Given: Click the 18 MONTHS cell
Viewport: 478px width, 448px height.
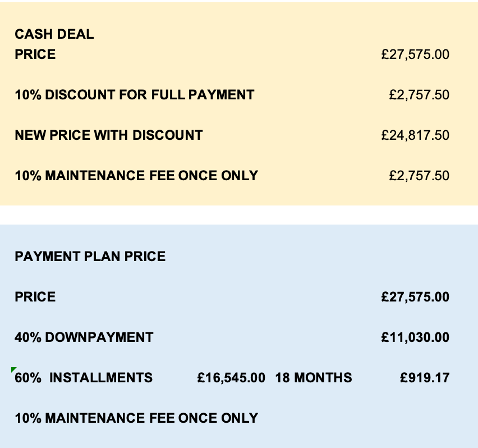Looking at the screenshot, I should coord(314,378).
